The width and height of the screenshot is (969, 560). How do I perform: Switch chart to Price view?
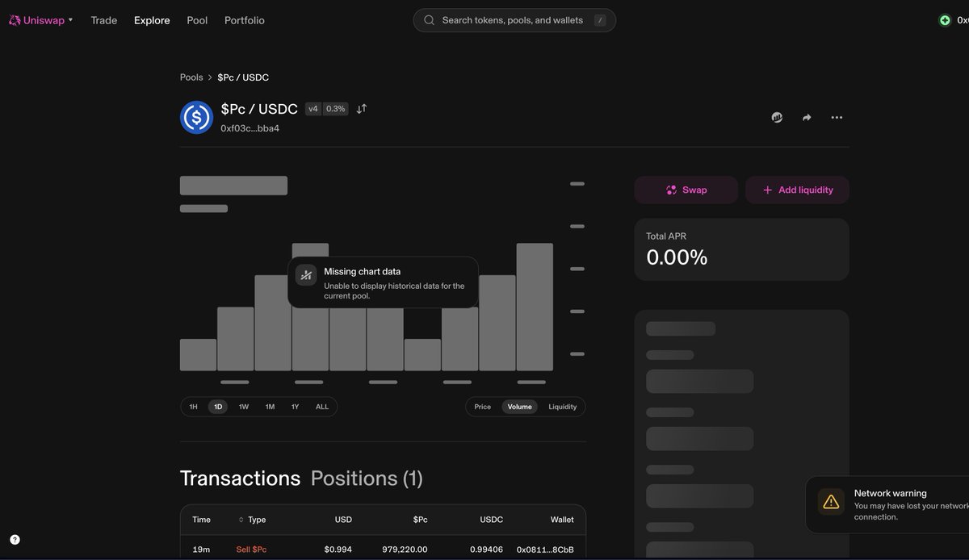click(483, 407)
